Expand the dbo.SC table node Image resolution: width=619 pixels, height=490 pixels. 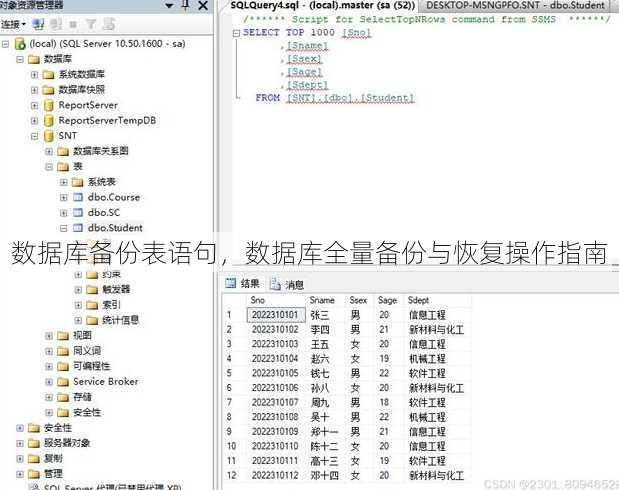click(64, 213)
